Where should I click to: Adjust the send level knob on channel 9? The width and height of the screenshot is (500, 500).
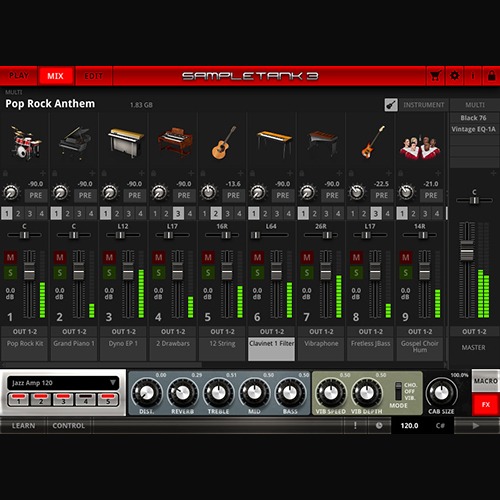pos(406,192)
